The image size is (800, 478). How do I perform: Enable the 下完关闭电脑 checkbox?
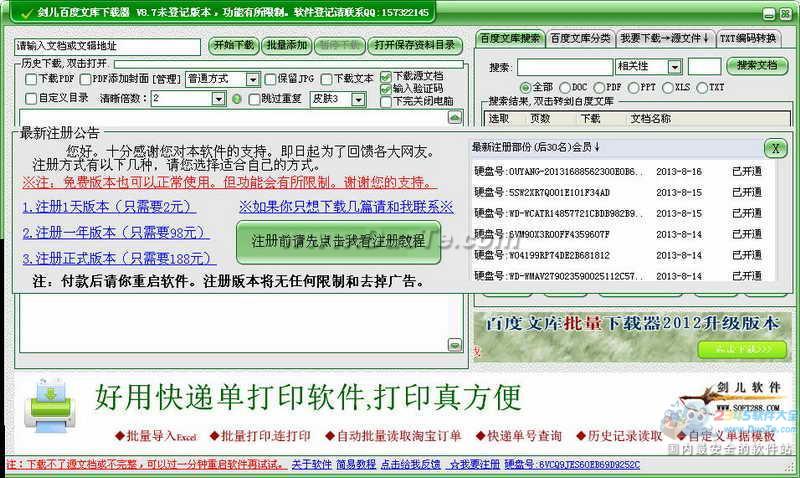(x=386, y=102)
